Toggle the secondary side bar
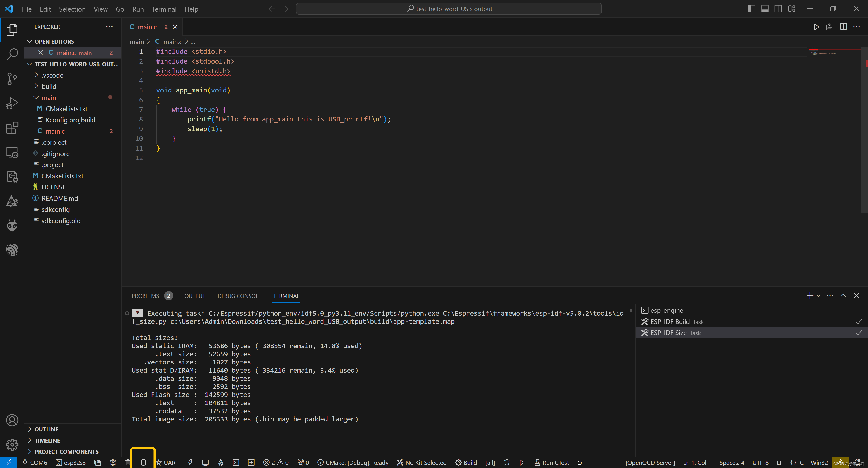This screenshot has width=868, height=468. [778, 9]
